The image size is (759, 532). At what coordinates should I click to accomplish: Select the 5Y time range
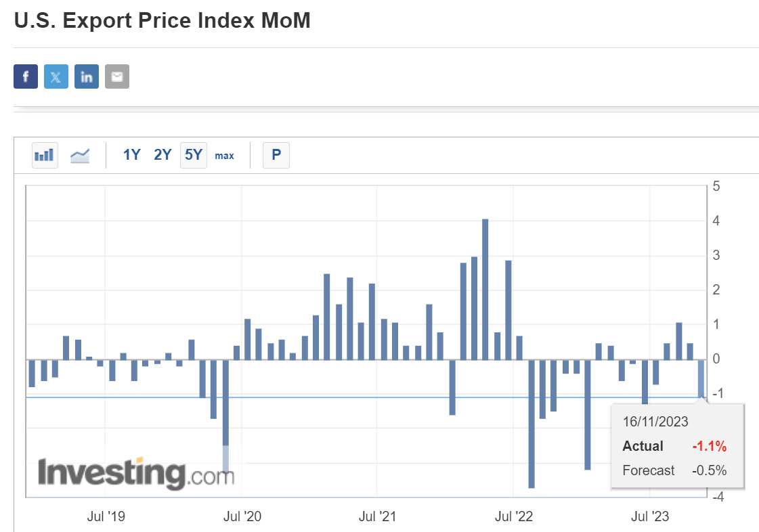click(x=194, y=155)
